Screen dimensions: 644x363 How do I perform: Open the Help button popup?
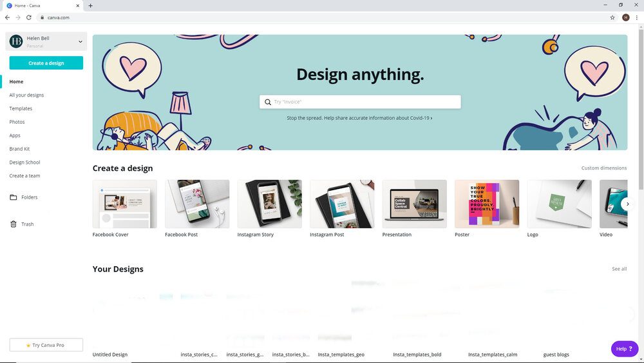pyautogui.click(x=624, y=349)
